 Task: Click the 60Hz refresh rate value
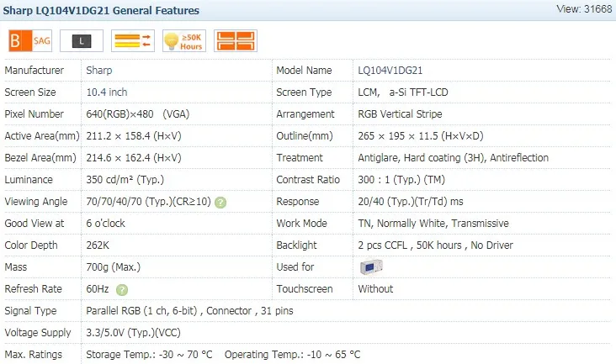tap(98, 289)
